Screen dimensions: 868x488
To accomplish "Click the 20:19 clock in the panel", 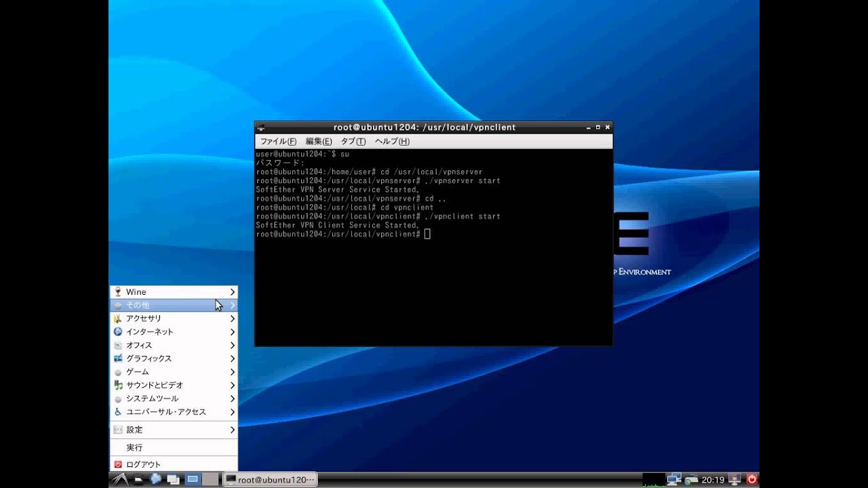I will click(713, 480).
